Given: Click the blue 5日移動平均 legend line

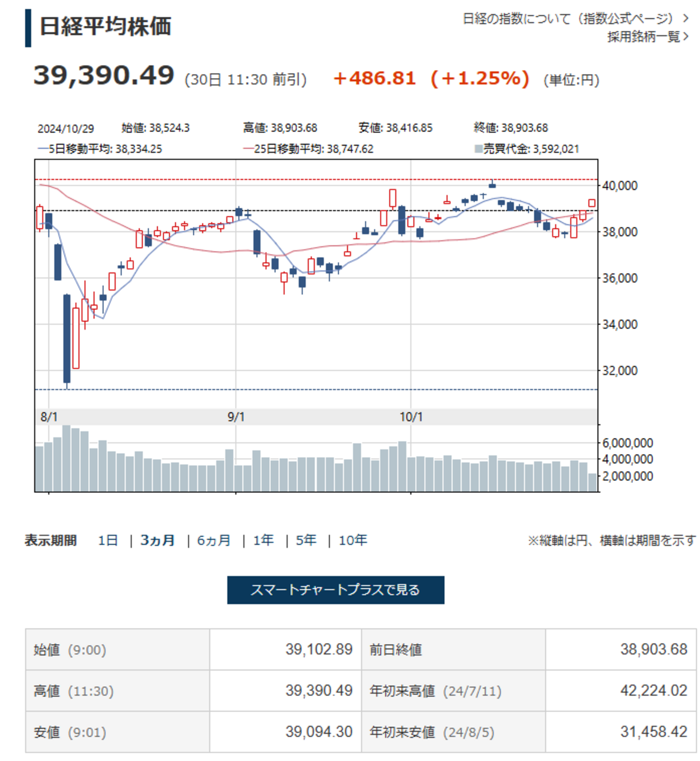Looking at the screenshot, I should (43, 149).
